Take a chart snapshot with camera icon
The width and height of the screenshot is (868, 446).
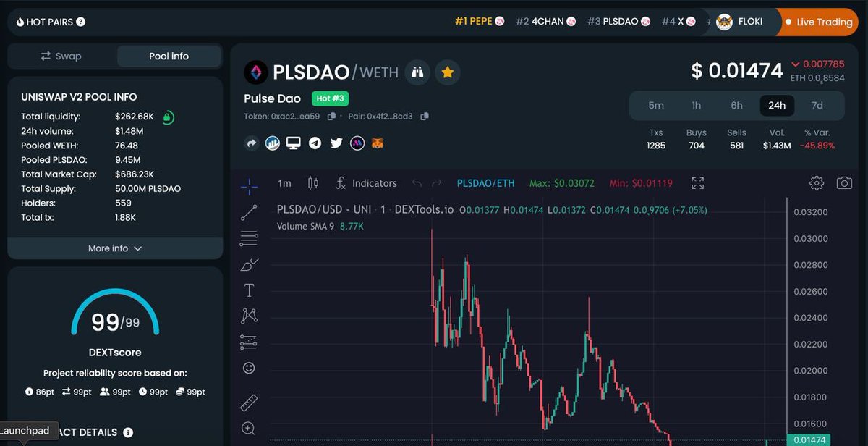844,183
